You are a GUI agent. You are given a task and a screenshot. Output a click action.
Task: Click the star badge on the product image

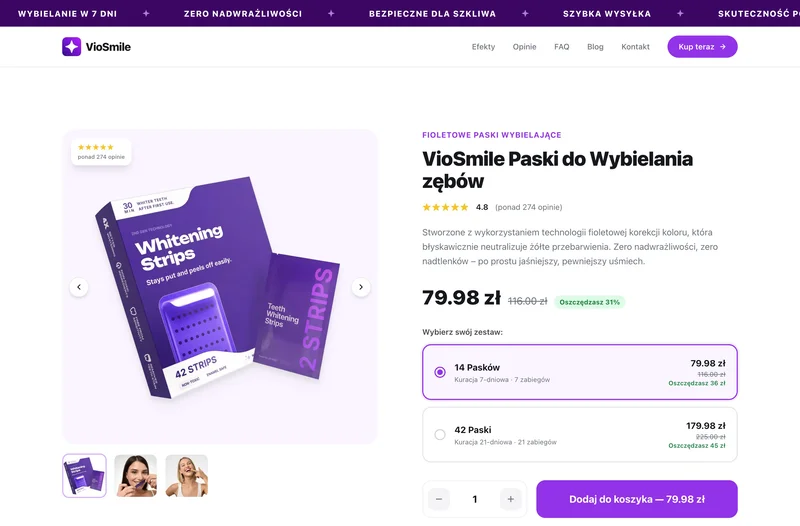(101, 152)
